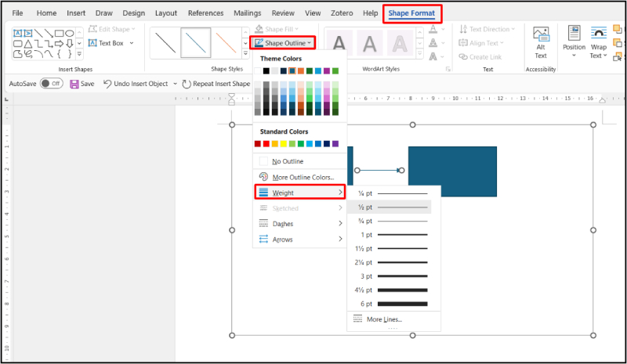Click More Lines at bottom of weights
This screenshot has height=364, width=627.
click(x=383, y=319)
